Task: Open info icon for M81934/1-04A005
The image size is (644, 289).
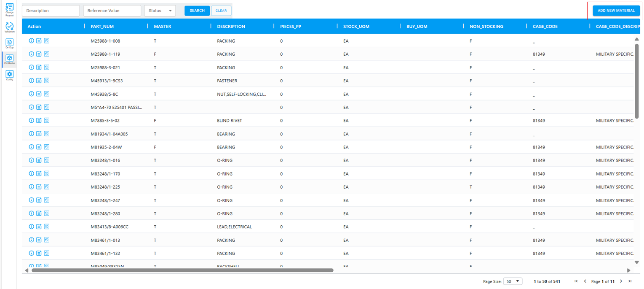Action: click(31, 134)
